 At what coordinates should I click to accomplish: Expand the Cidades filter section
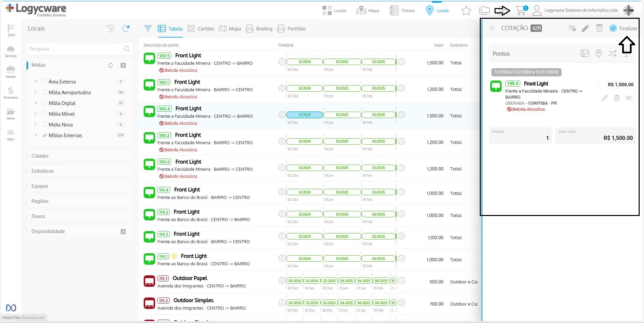tap(80, 156)
